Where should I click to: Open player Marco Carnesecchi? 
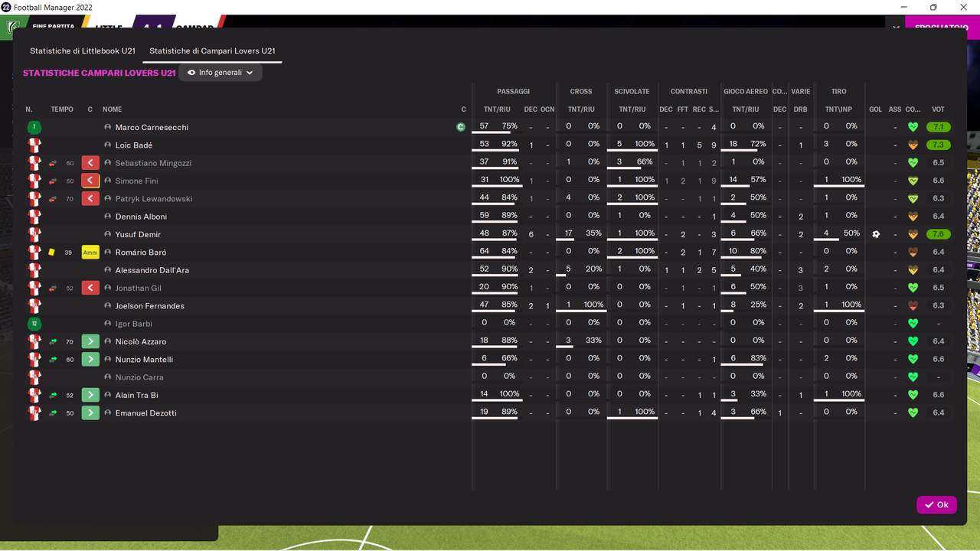pos(152,128)
